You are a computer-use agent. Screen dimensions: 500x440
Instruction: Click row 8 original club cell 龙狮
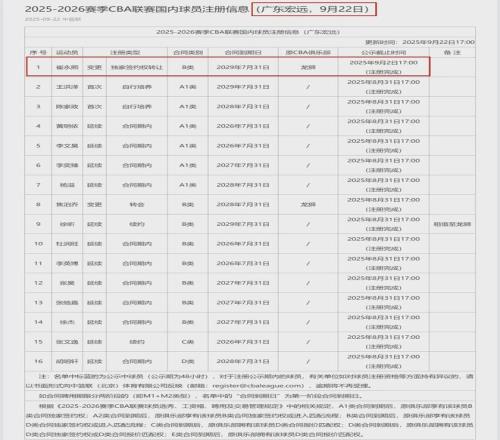pos(308,205)
